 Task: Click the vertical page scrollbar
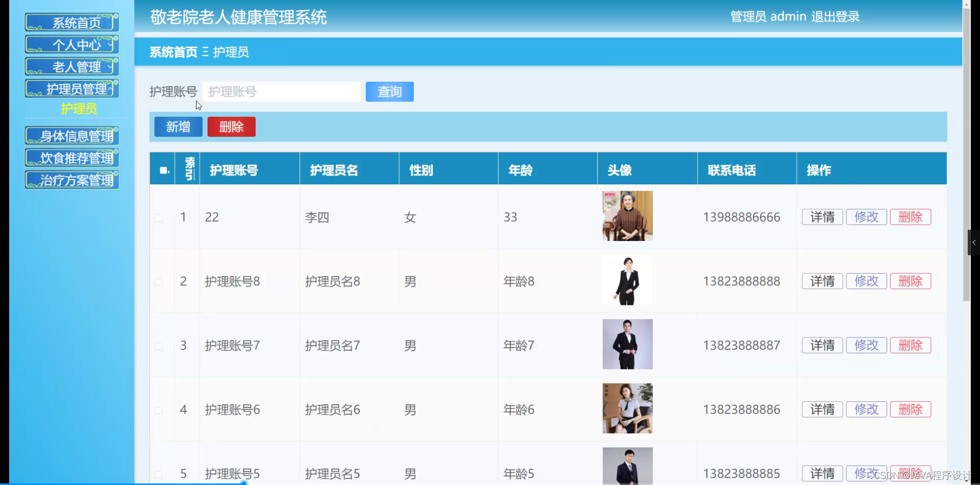point(966,155)
